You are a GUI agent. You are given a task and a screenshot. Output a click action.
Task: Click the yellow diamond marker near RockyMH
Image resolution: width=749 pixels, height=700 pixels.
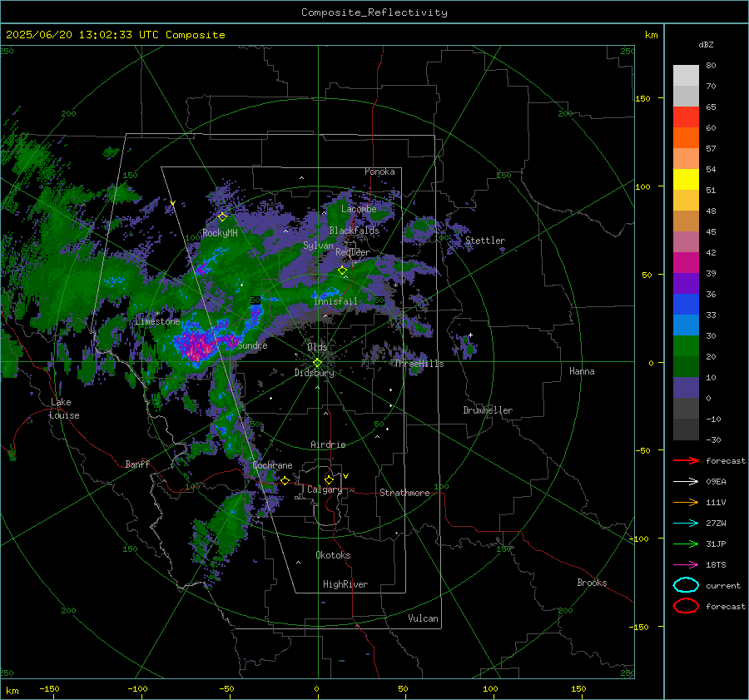click(x=222, y=217)
